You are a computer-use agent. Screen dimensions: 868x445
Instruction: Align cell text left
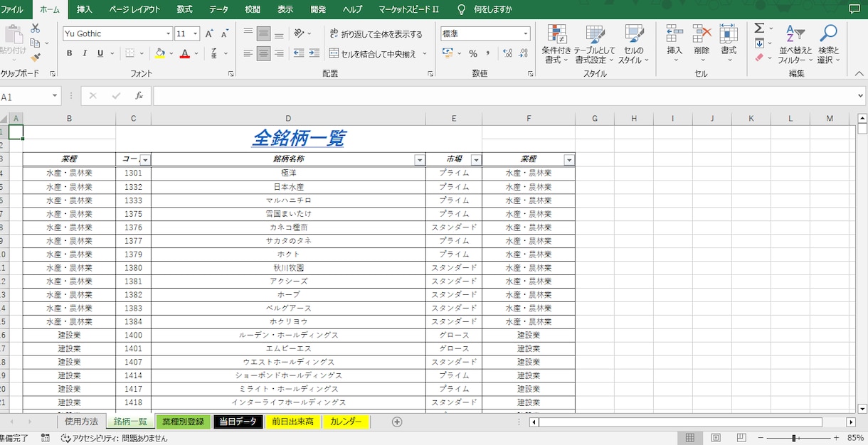click(248, 53)
